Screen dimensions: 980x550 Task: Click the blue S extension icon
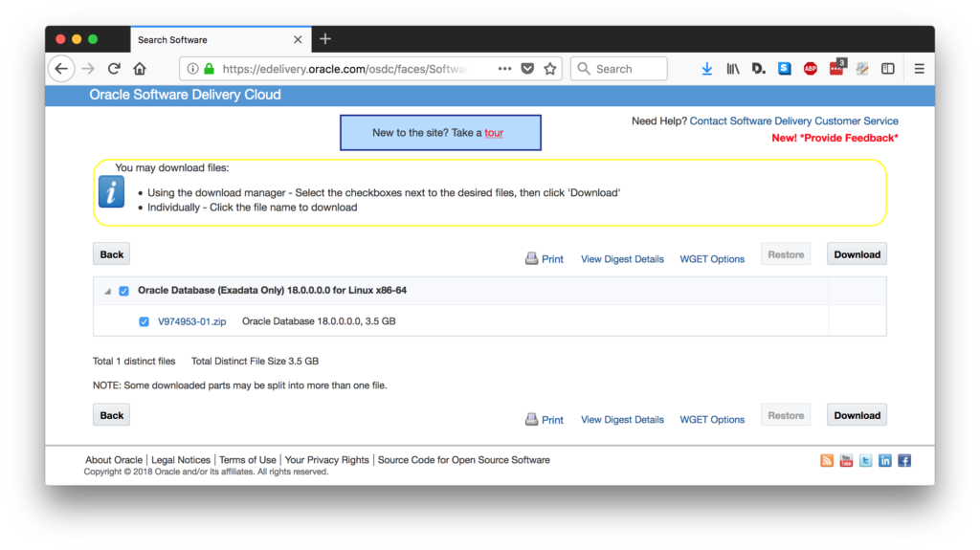point(785,69)
